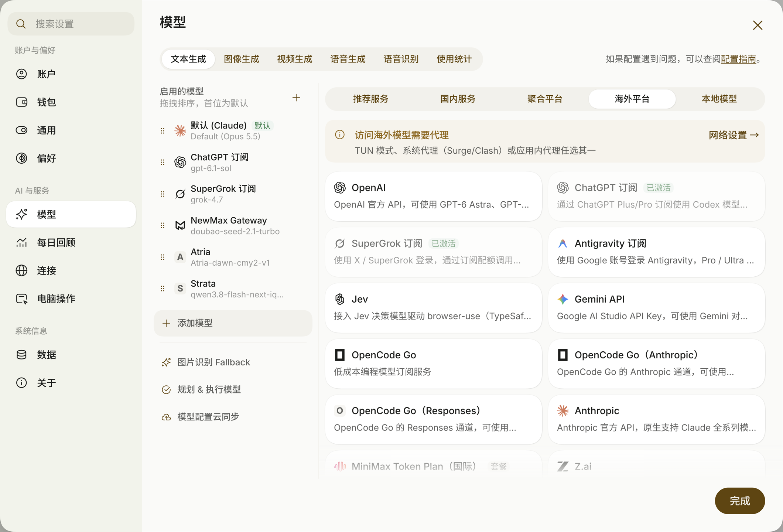Image resolution: width=783 pixels, height=532 pixels.
Task: Switch to the 视频生成 tab
Action: click(x=294, y=59)
